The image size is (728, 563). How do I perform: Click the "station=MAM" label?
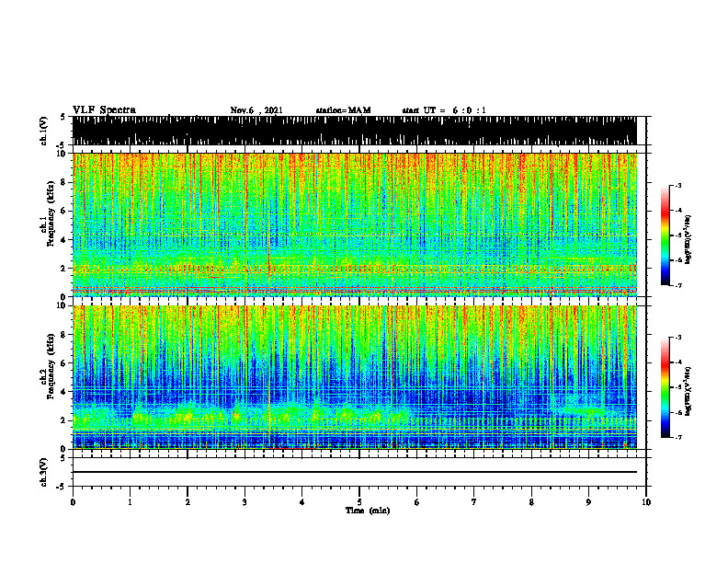[x=343, y=110]
